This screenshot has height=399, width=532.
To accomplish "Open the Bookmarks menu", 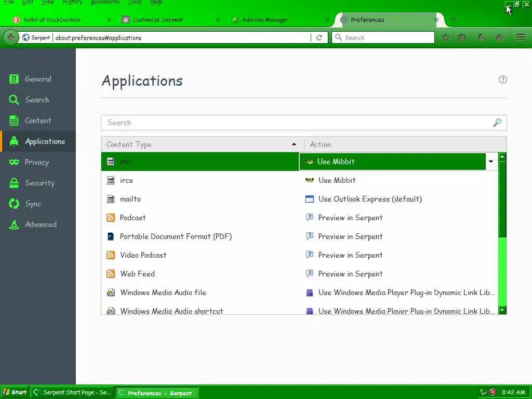I will (105, 2).
